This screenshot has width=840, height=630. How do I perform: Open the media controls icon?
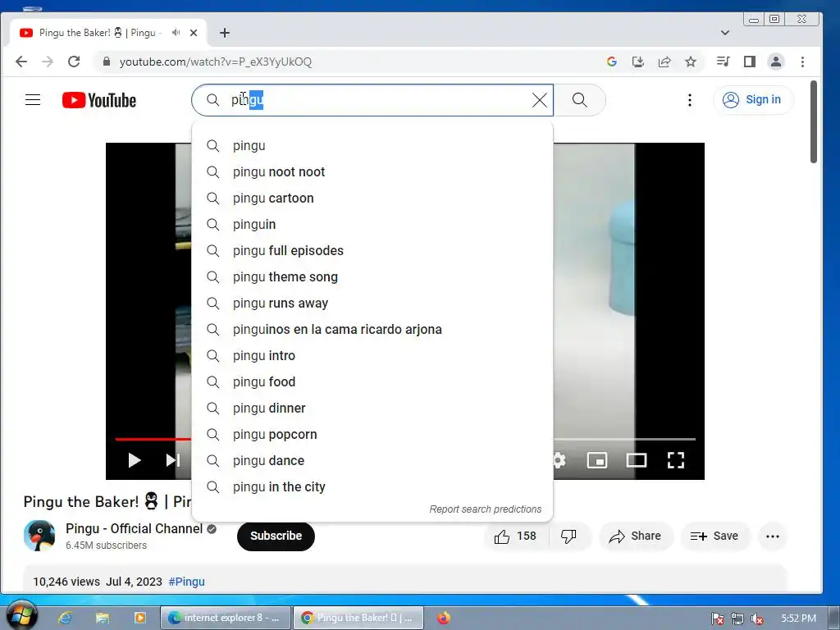(724, 62)
